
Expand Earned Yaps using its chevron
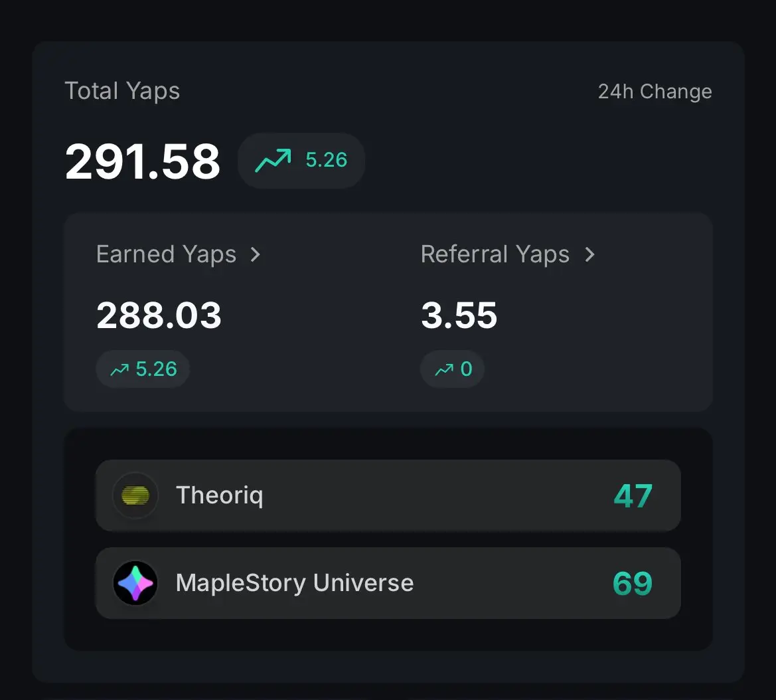(256, 254)
